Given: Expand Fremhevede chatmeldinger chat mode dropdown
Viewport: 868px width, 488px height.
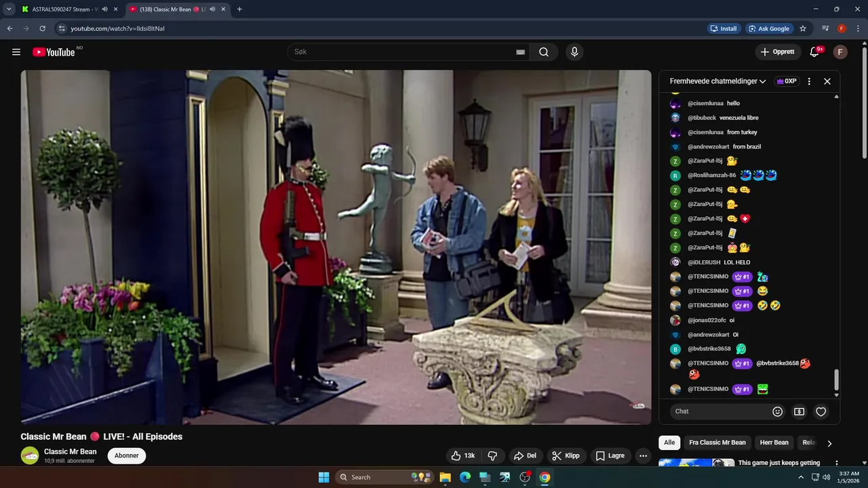Looking at the screenshot, I should (718, 81).
